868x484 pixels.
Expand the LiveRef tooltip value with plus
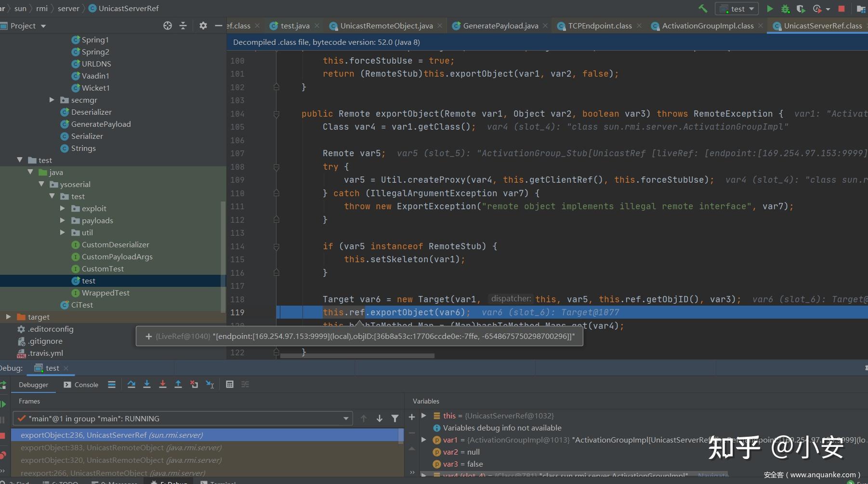click(x=149, y=336)
